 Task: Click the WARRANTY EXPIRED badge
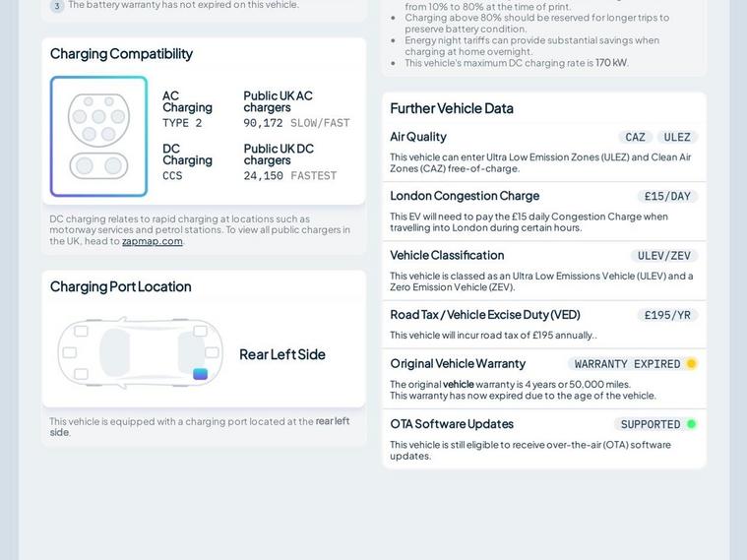pos(627,364)
